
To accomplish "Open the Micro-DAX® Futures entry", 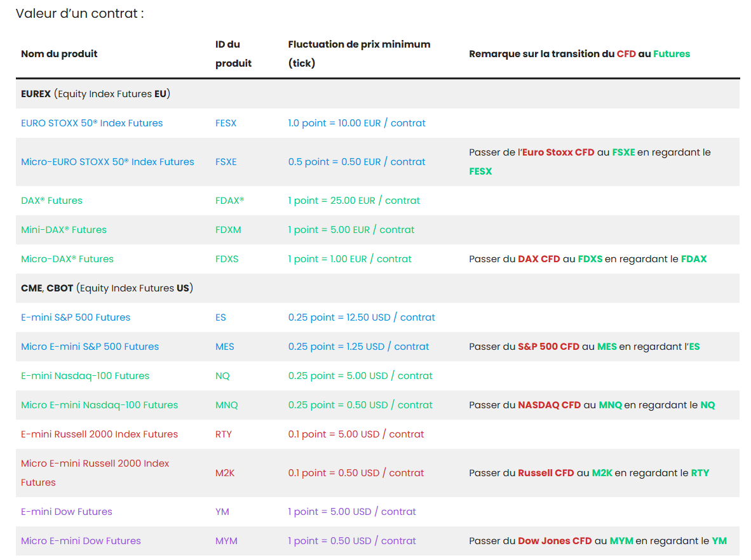I will [67, 259].
